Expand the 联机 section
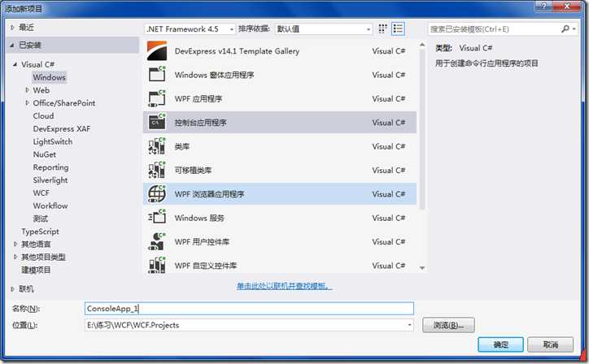Image resolution: width=589 pixels, height=364 pixels. tap(12, 289)
